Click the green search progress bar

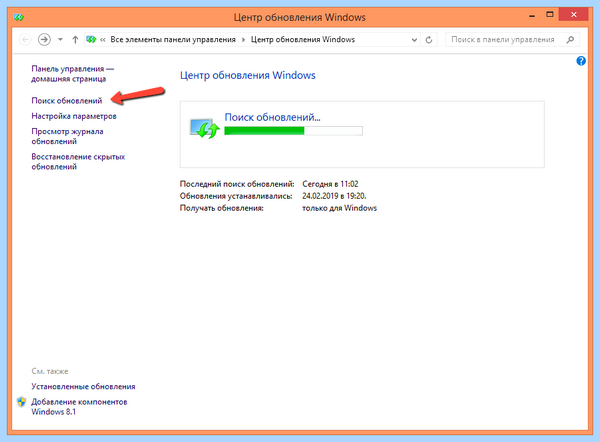pyautogui.click(x=293, y=131)
